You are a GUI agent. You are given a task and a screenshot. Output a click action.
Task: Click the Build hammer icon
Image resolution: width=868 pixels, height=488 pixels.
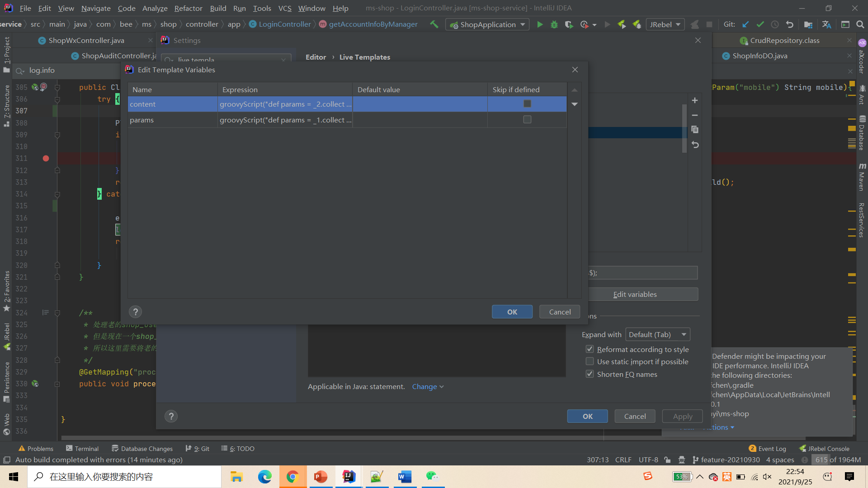point(434,24)
